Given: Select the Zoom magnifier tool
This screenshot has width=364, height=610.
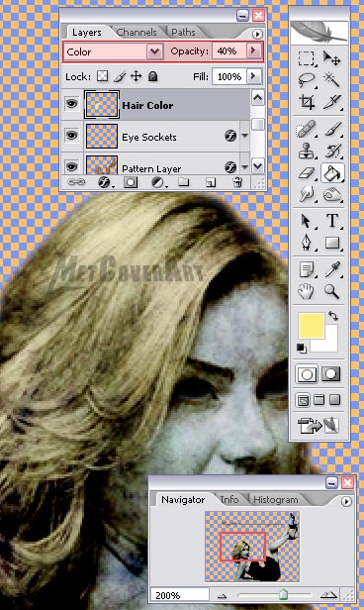Looking at the screenshot, I should 331,291.
